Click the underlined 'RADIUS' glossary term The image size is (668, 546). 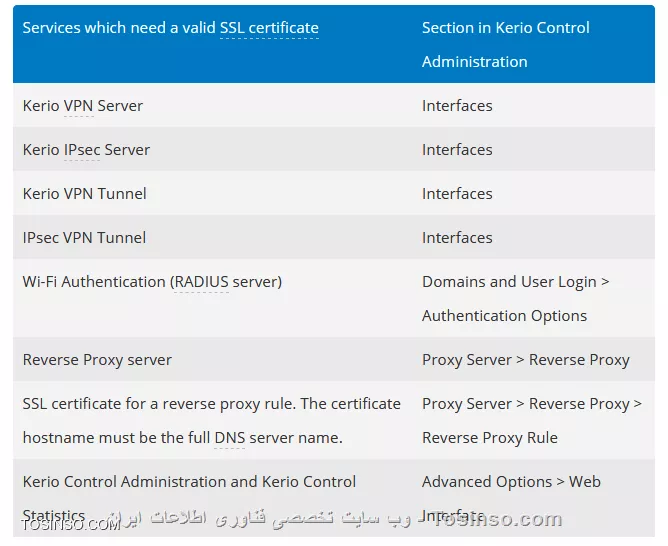pyautogui.click(x=202, y=282)
